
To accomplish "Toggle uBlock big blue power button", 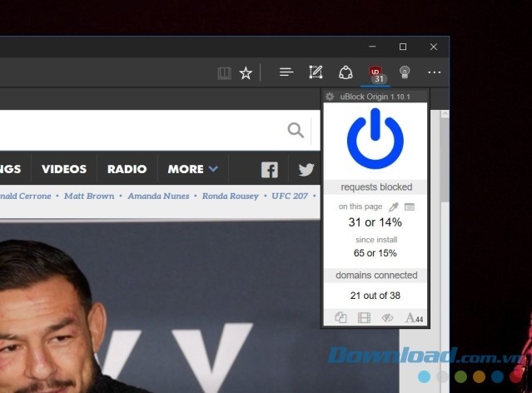I will [x=375, y=138].
